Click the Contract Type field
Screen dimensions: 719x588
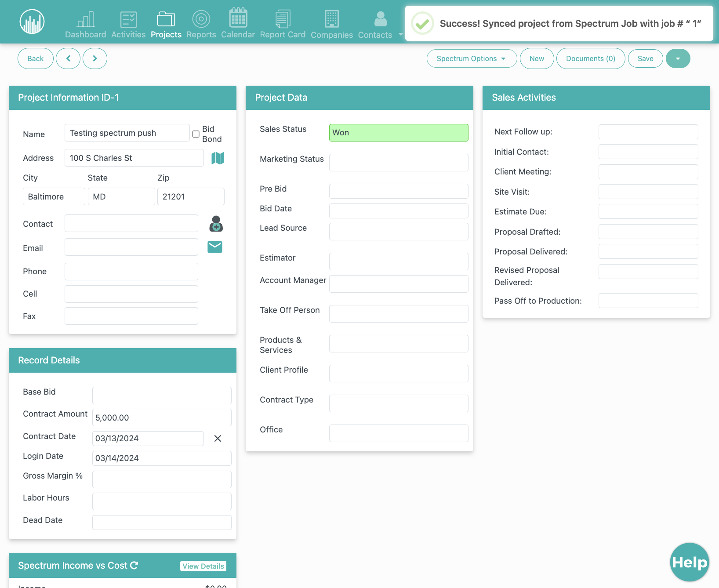(x=399, y=403)
